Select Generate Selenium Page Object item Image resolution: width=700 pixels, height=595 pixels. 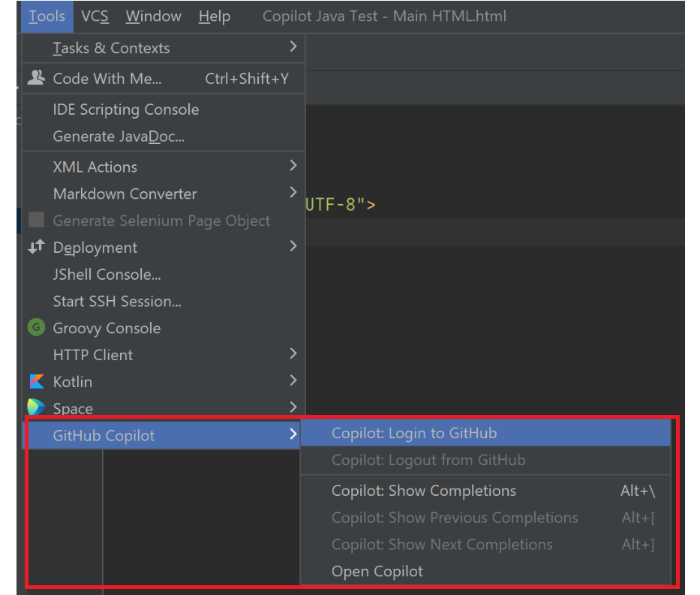click(x=164, y=221)
